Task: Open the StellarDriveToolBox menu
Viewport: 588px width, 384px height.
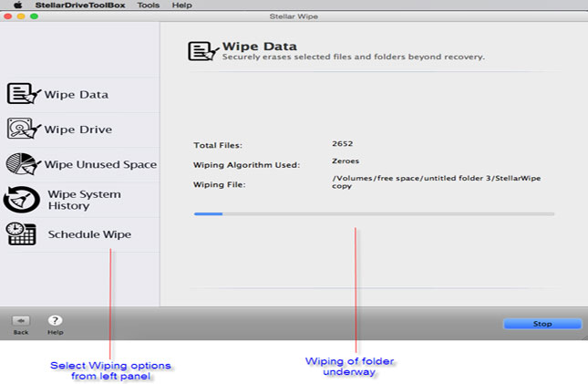Action: pos(80,5)
